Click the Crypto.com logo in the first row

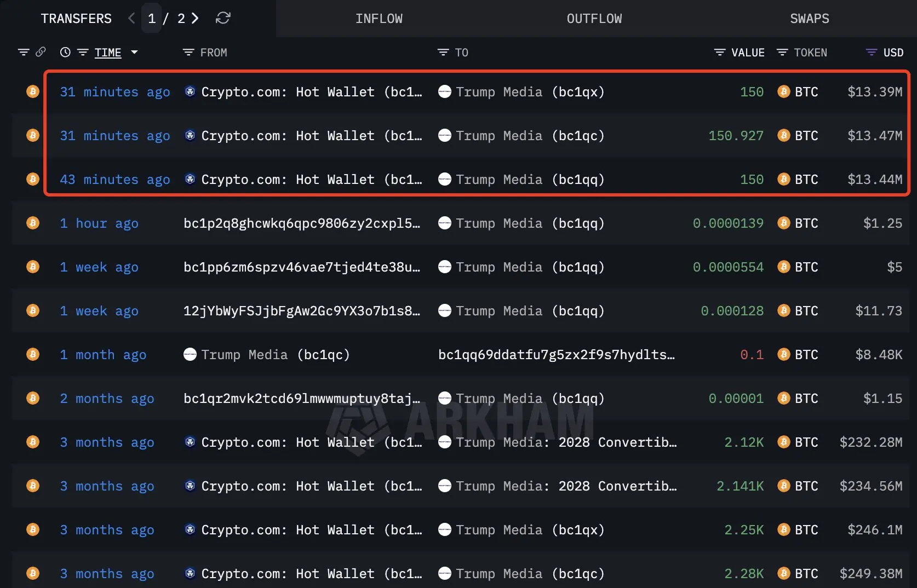pos(190,91)
